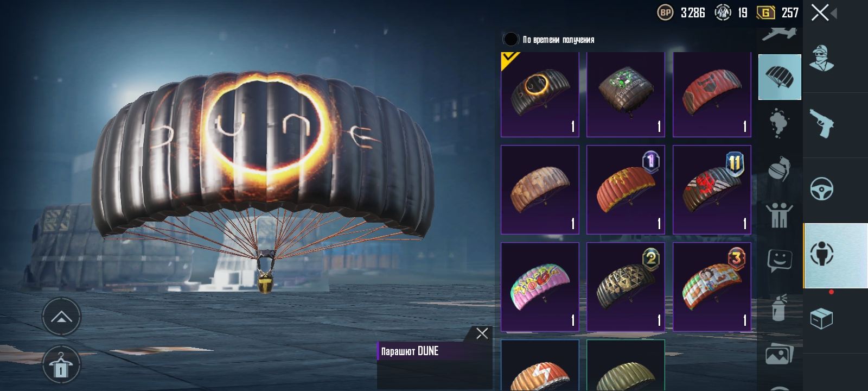Select the DUNE parachute thumbnail
868x391 pixels.
click(540, 94)
